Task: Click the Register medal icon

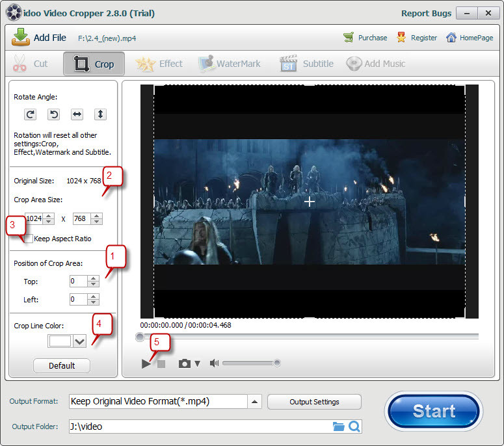Action: (401, 38)
